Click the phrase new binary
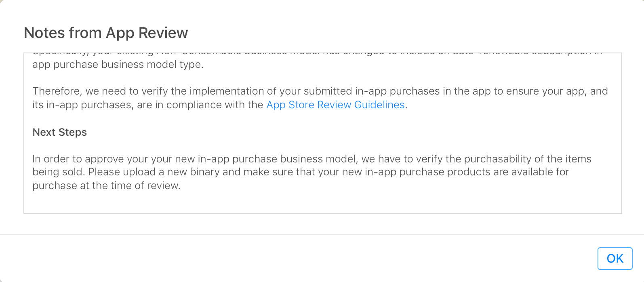Screen dimensions: 644x282 click(193, 172)
